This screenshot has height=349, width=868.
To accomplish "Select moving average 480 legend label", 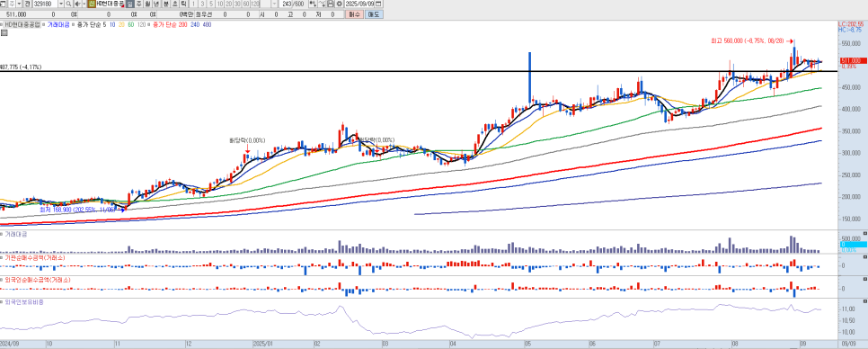I will pos(207,25).
